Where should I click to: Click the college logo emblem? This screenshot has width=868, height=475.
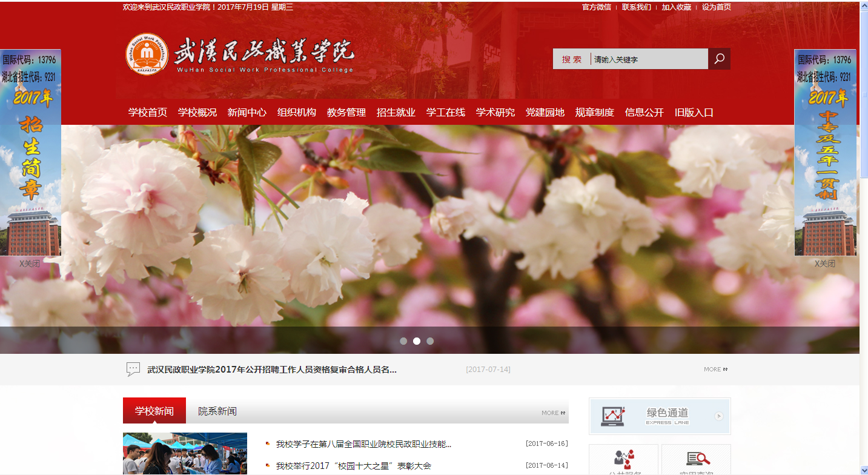coord(147,55)
